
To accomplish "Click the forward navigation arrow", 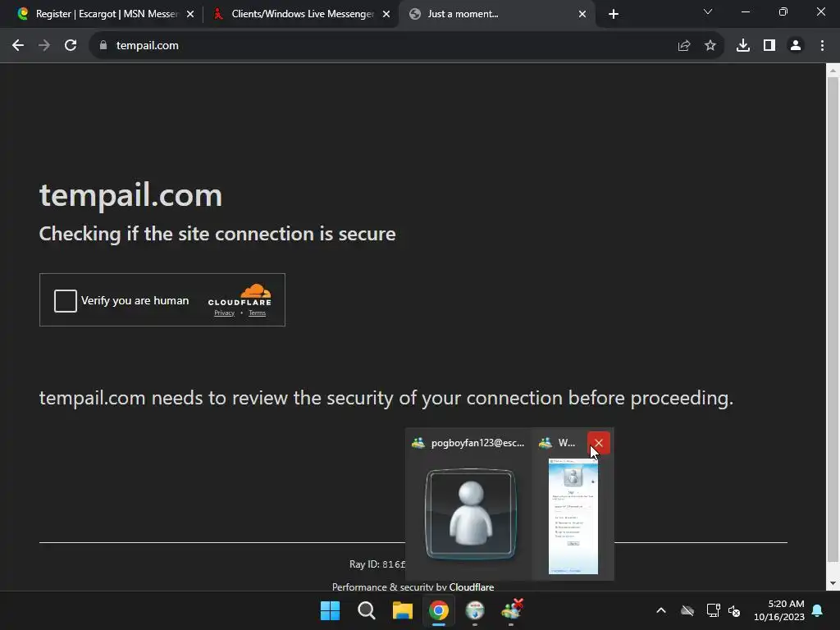I will 44,46.
